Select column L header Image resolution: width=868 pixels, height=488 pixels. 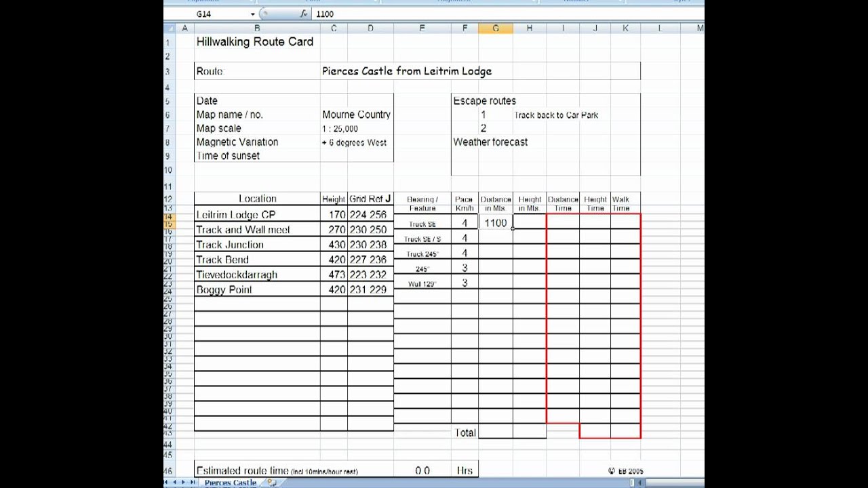pyautogui.click(x=660, y=28)
